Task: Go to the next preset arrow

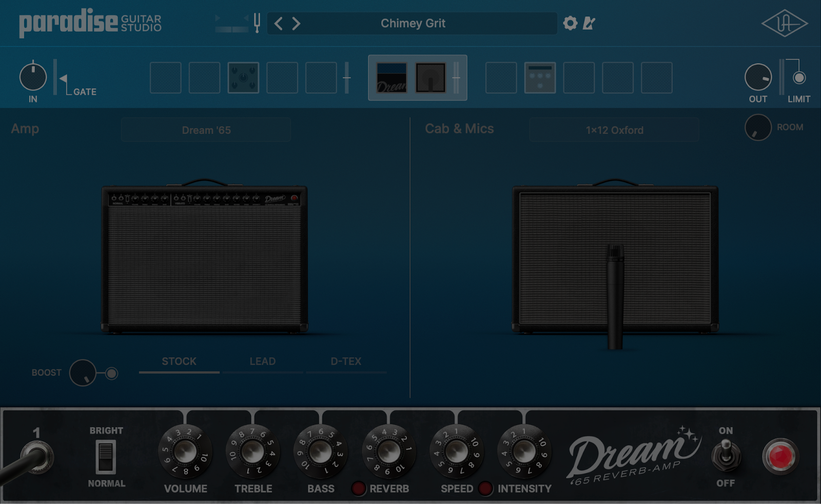Action: tap(296, 24)
